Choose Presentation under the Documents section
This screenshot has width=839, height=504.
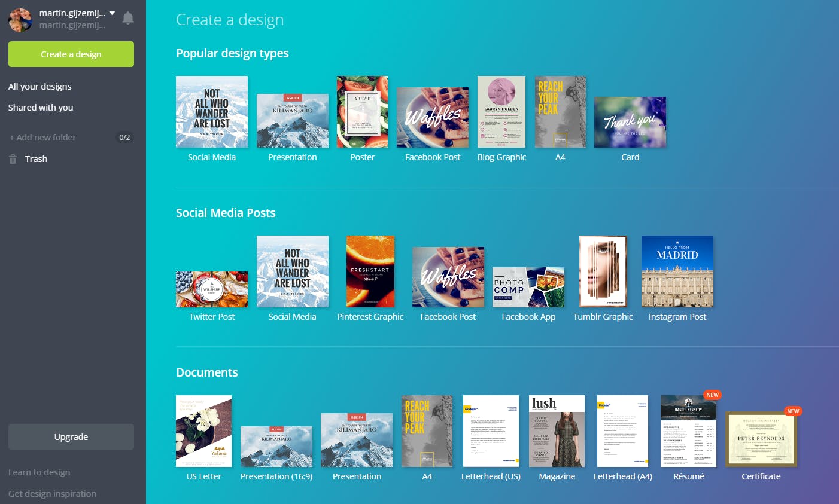click(x=357, y=440)
